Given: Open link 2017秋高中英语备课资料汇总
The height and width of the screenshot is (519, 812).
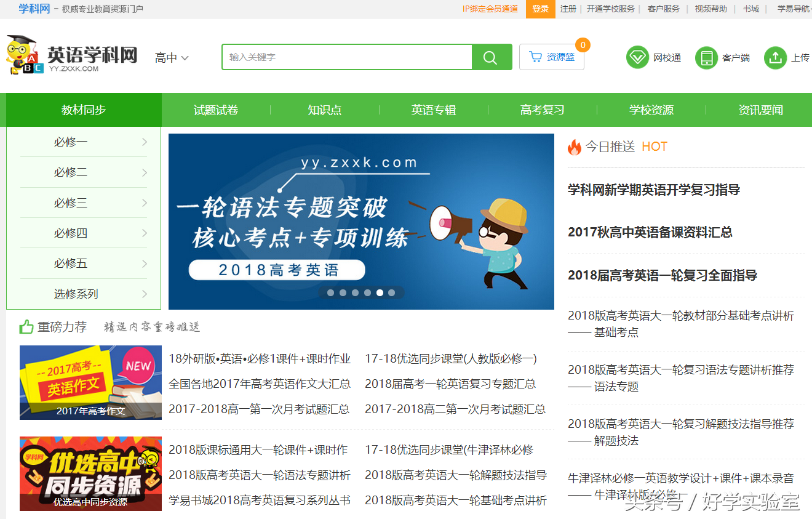Looking at the screenshot, I should [x=650, y=232].
